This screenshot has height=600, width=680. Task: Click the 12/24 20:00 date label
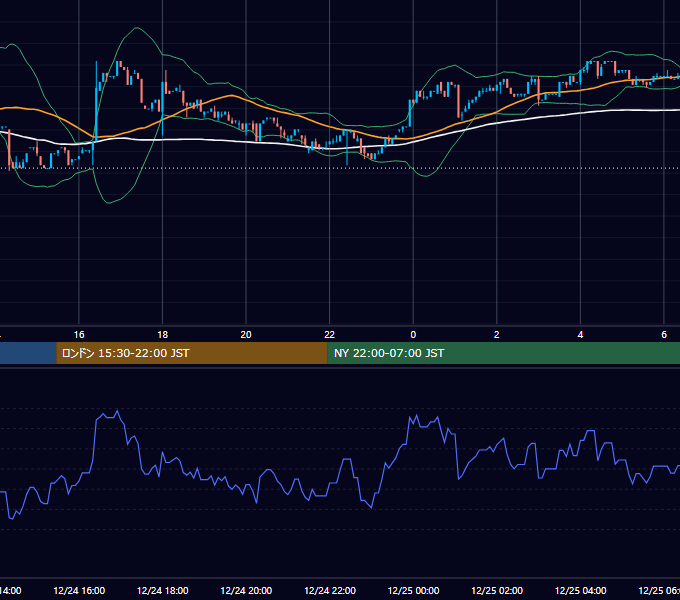[x=246, y=590]
